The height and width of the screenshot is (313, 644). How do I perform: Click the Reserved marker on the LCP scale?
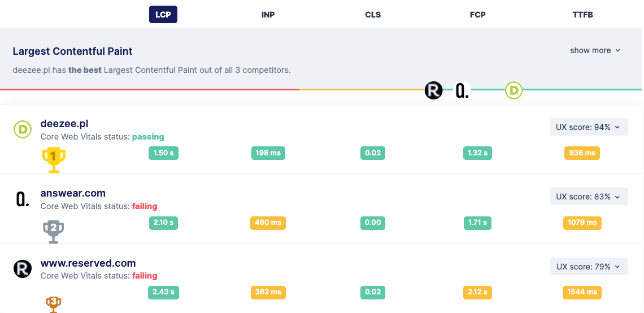tap(433, 90)
